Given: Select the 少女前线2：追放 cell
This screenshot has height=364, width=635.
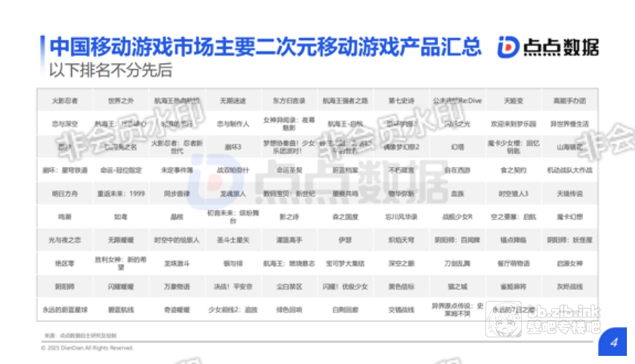Looking at the screenshot, I should [233, 310].
